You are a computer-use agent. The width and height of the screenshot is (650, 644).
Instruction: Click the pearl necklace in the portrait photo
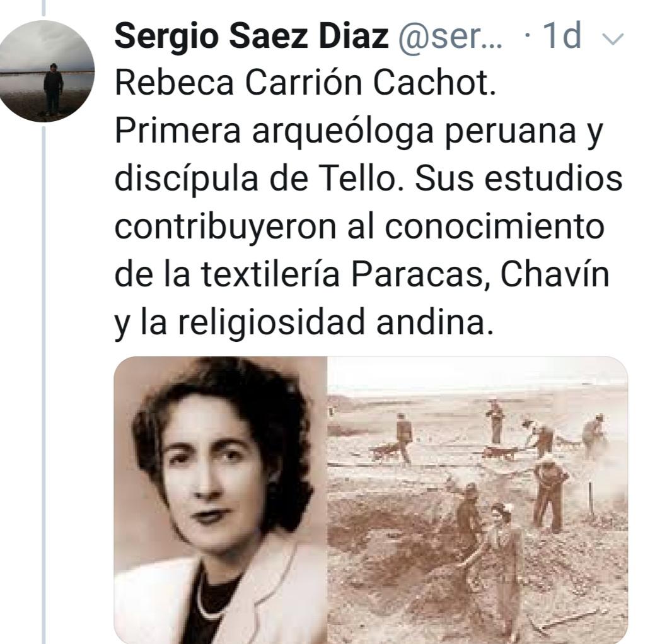pos(207,597)
